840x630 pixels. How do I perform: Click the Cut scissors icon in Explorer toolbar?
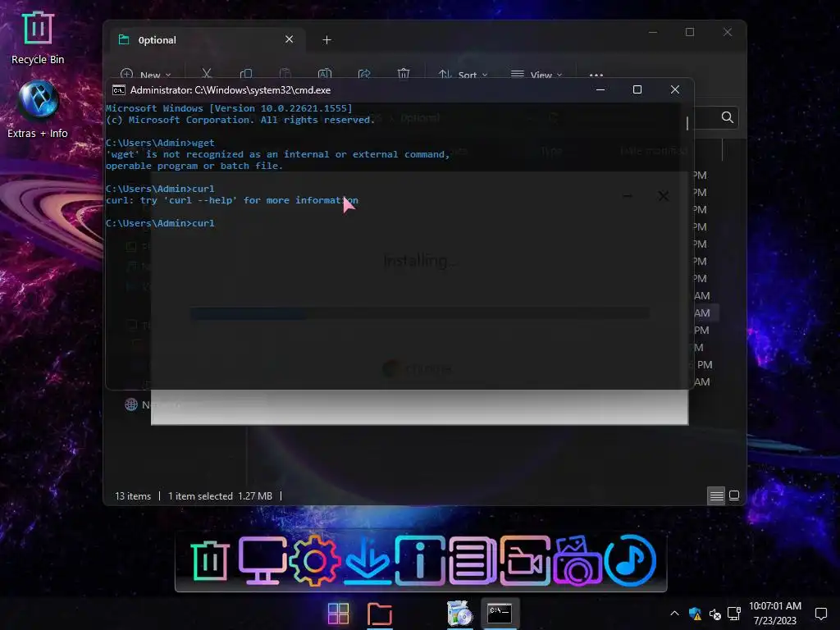click(207, 74)
